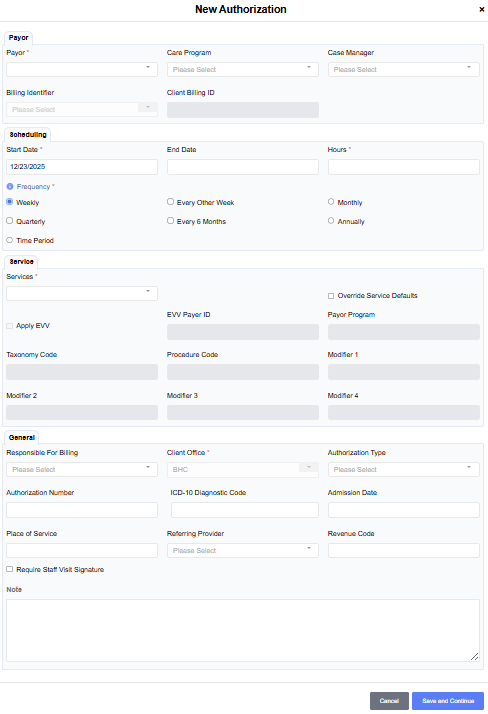Click the Cancel button
Image resolution: width=488 pixels, height=714 pixels.
tap(389, 701)
